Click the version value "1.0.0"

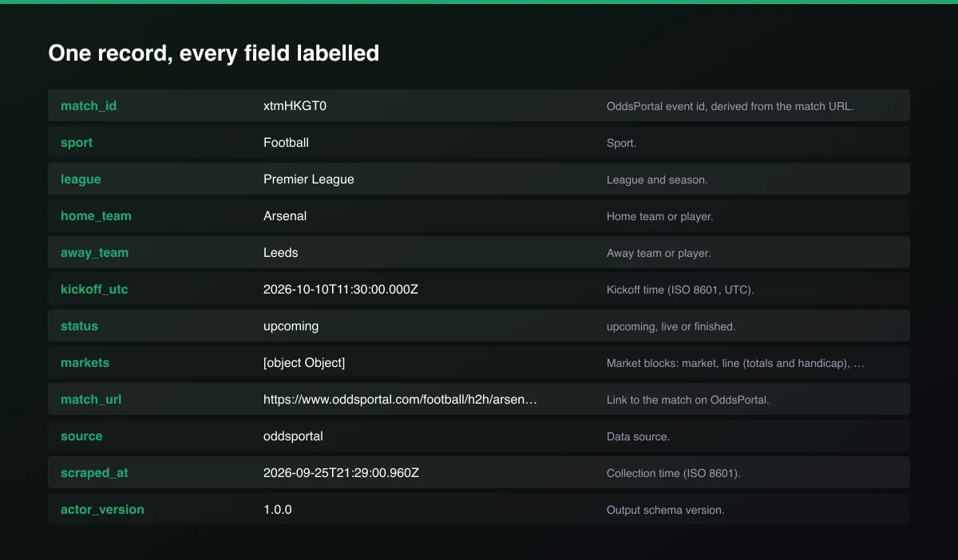coord(278,510)
